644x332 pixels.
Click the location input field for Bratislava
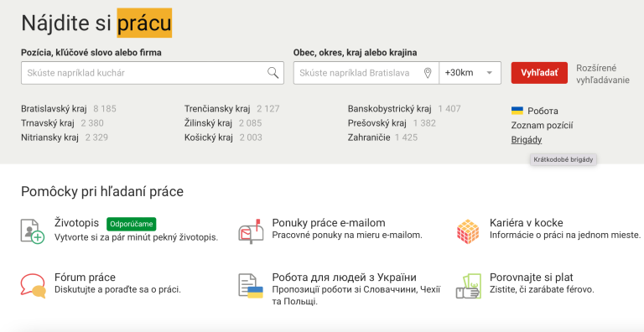366,73
